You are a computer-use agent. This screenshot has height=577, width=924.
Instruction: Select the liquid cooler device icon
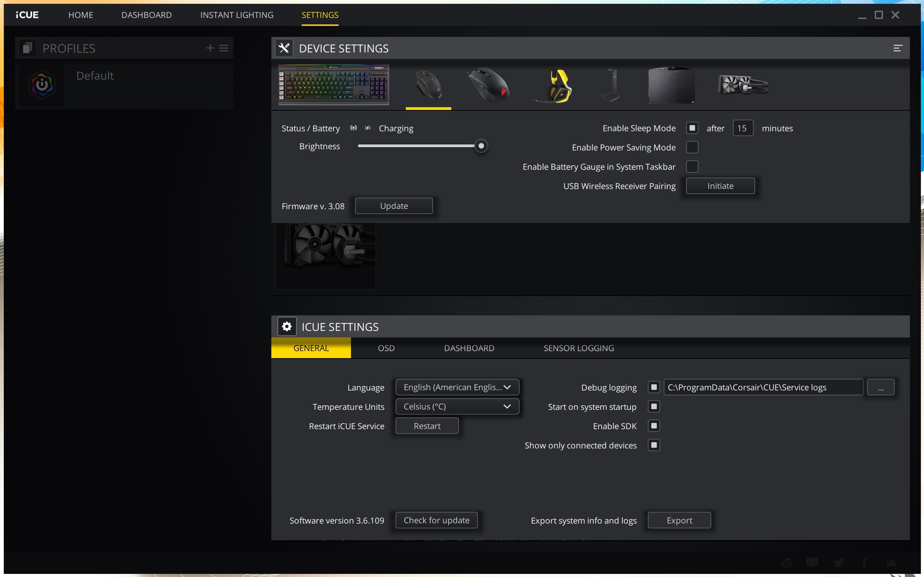[x=742, y=85]
